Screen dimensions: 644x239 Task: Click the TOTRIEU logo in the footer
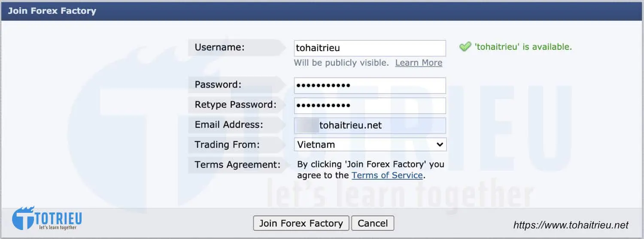coord(47,218)
